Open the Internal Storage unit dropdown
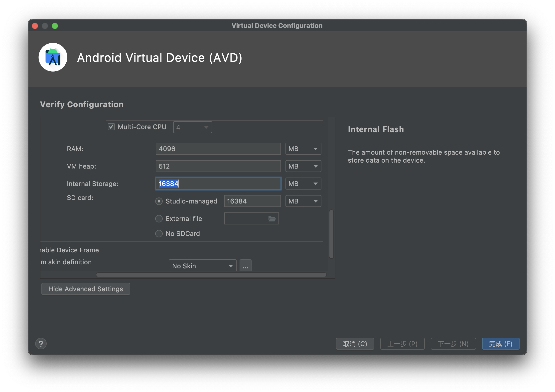Screen dimensions: 555x392 303,184
